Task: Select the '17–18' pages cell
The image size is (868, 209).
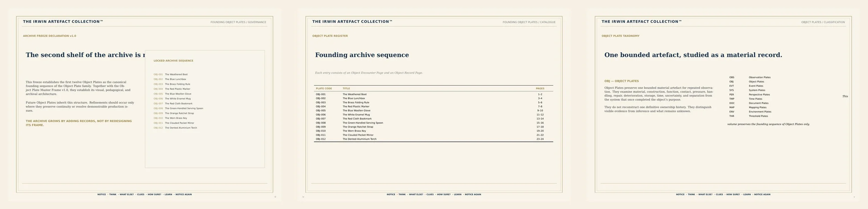Action: pyautogui.click(x=540, y=127)
